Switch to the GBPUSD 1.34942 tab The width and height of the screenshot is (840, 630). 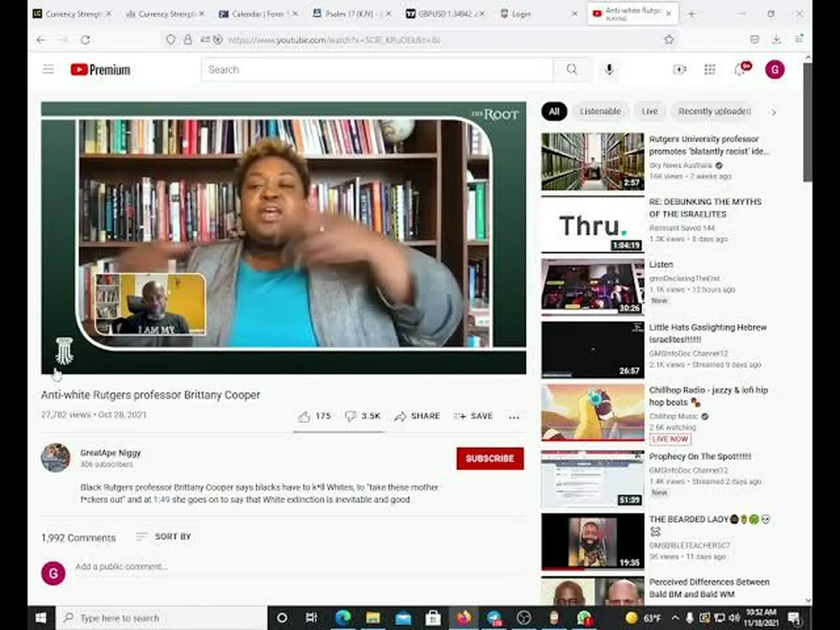(444, 13)
